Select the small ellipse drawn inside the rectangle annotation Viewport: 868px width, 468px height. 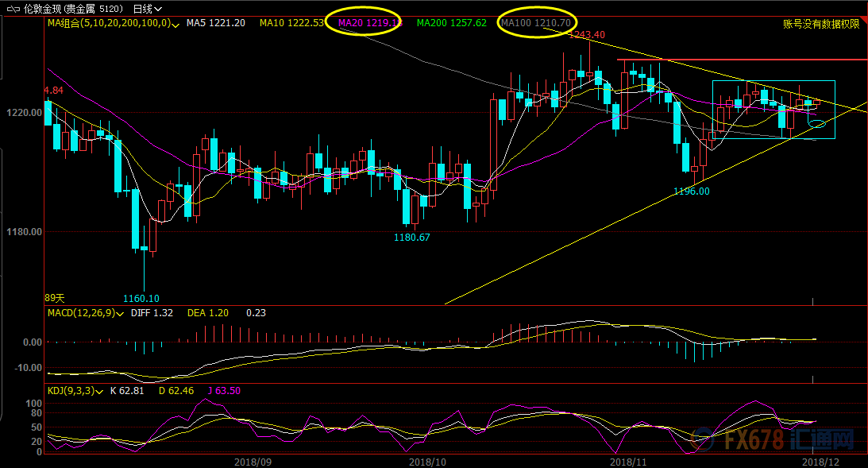(817, 123)
